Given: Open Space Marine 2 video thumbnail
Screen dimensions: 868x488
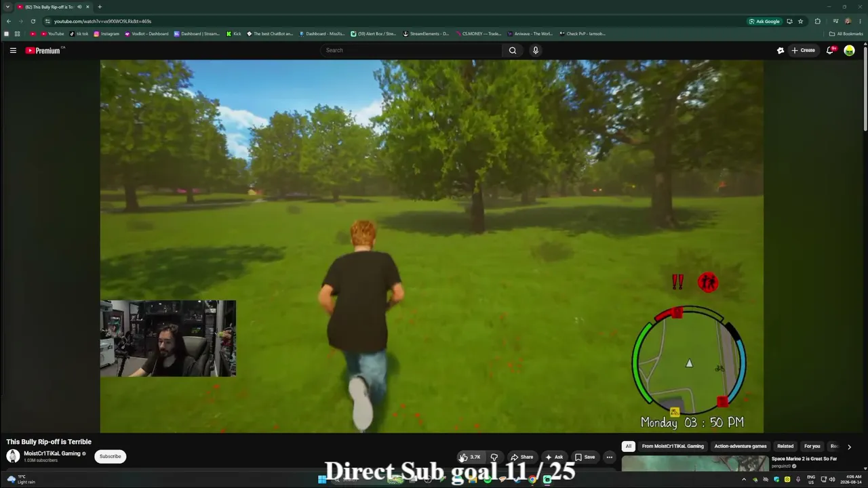Looking at the screenshot, I should 695,462.
